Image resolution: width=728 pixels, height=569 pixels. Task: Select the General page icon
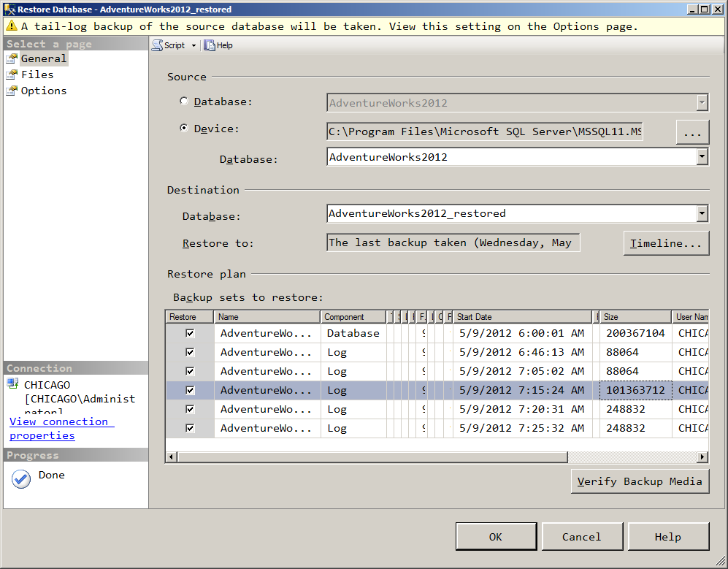click(12, 58)
